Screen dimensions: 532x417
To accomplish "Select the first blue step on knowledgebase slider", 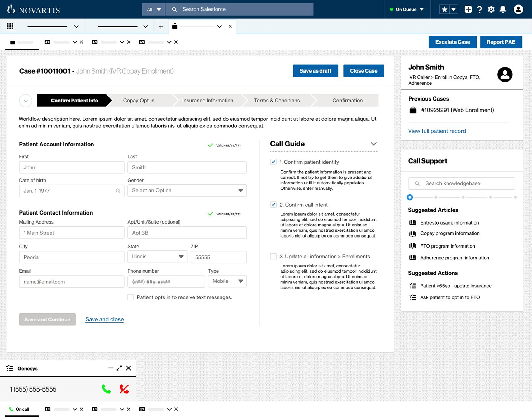I will pyautogui.click(x=410, y=197).
